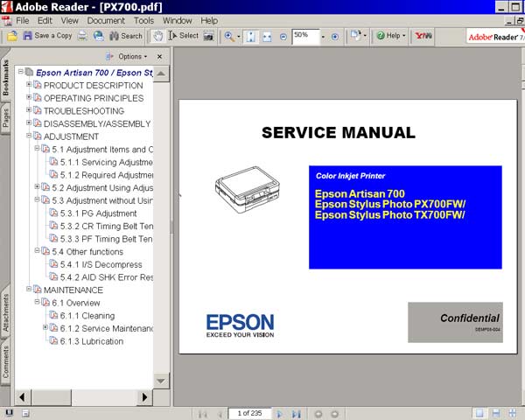525x420 pixels.
Task: Expand the DISASSEMBLY/ASSEMBLY bookmark
Action: (29, 122)
